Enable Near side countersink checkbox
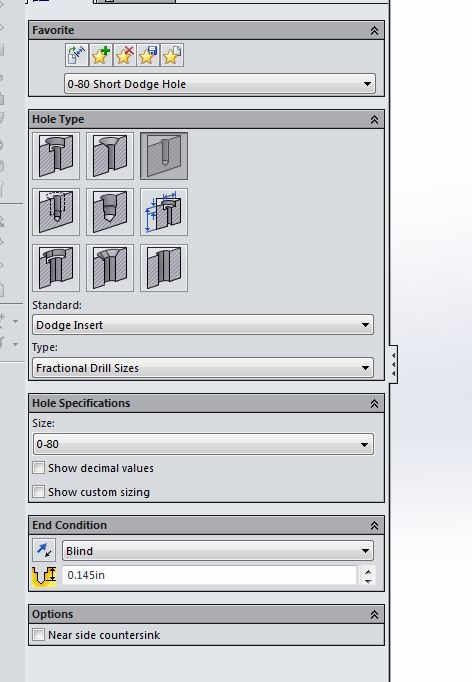The width and height of the screenshot is (472, 682). [x=39, y=635]
